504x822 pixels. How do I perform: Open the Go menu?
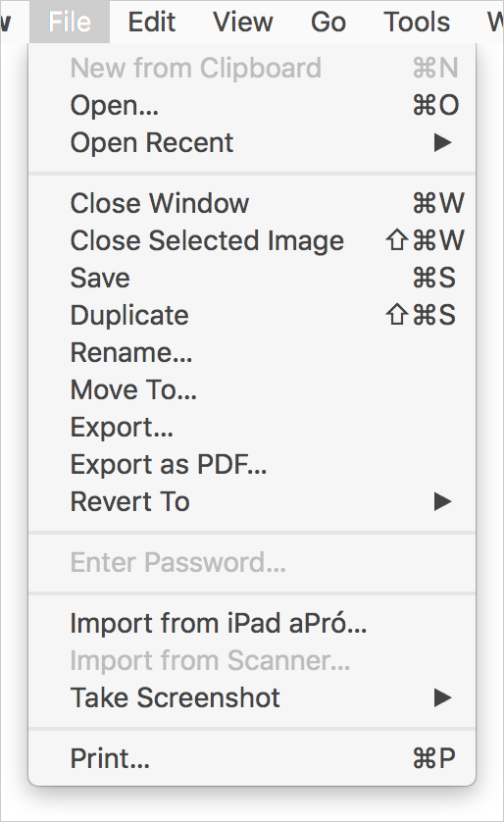(328, 22)
